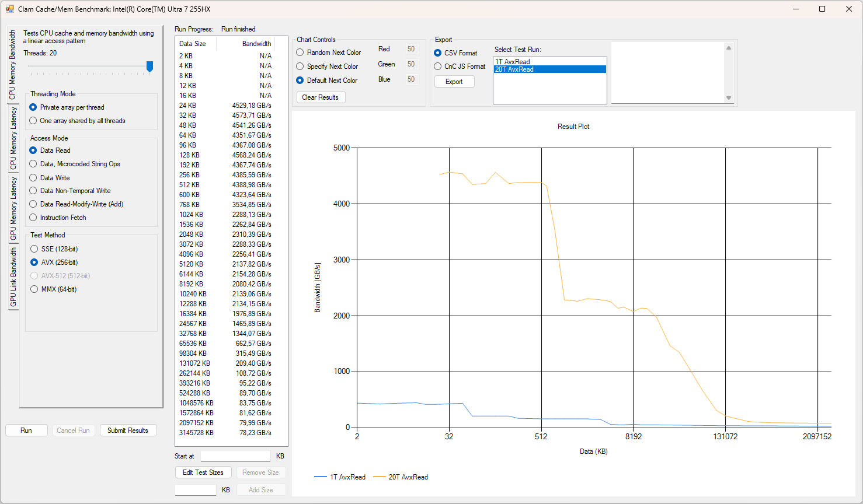Choose Data Write access mode

tap(33, 178)
